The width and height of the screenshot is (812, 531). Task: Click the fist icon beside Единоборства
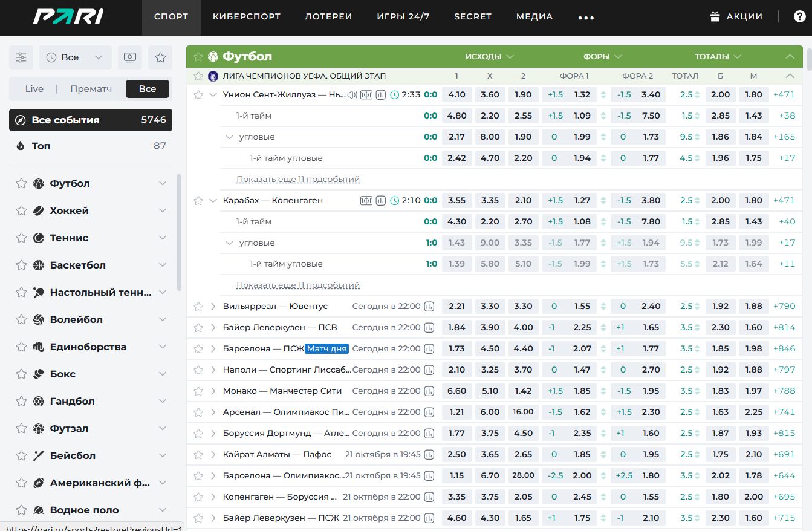click(x=39, y=347)
